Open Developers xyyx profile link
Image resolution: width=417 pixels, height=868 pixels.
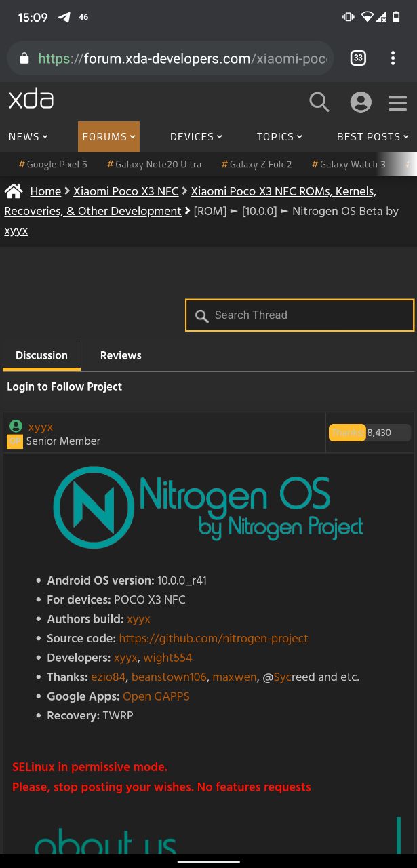pos(126,658)
